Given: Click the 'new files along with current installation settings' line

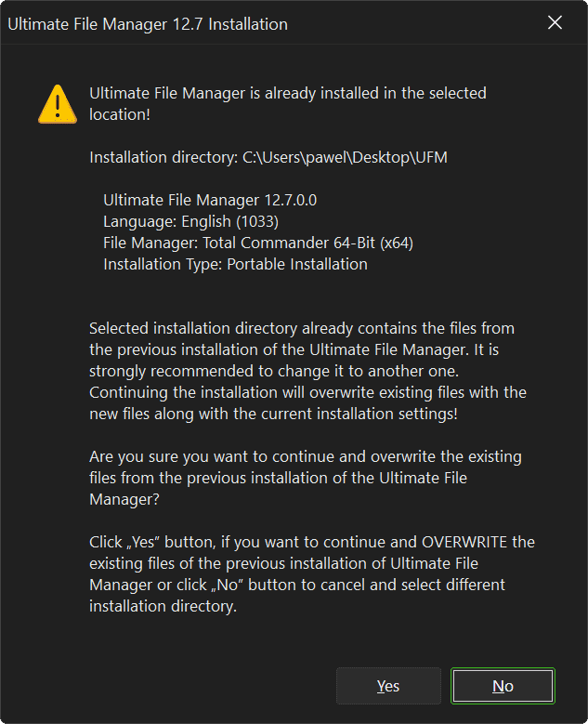Looking at the screenshot, I should point(273,414).
